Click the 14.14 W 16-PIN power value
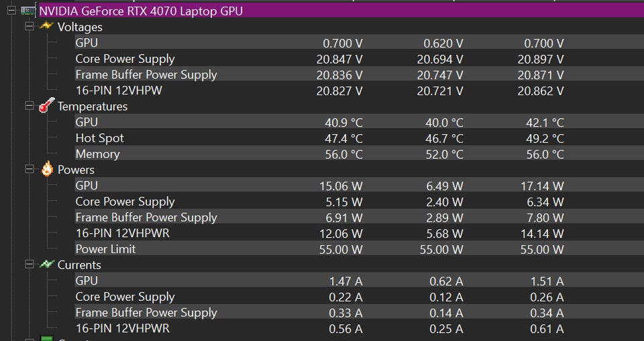The width and height of the screenshot is (644, 341). pos(543,234)
